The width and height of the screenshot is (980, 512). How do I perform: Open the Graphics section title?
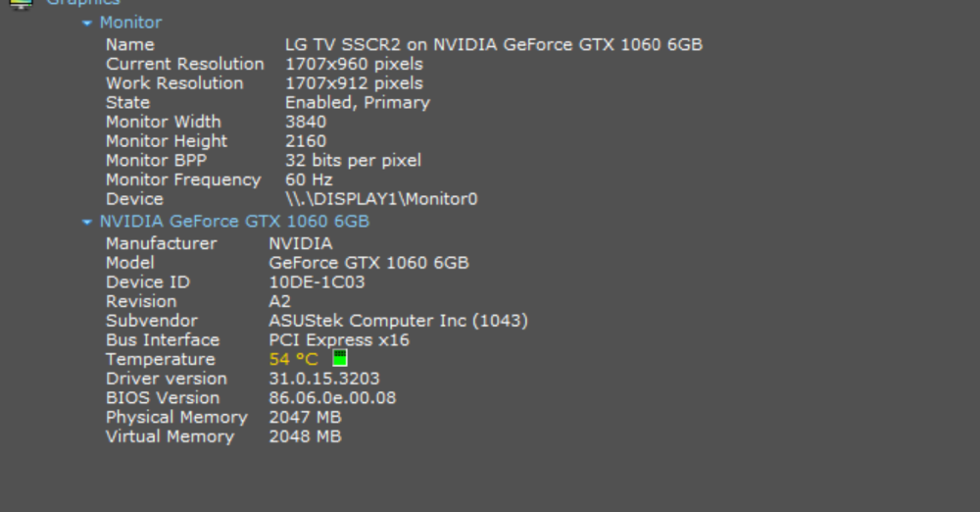tap(83, 3)
